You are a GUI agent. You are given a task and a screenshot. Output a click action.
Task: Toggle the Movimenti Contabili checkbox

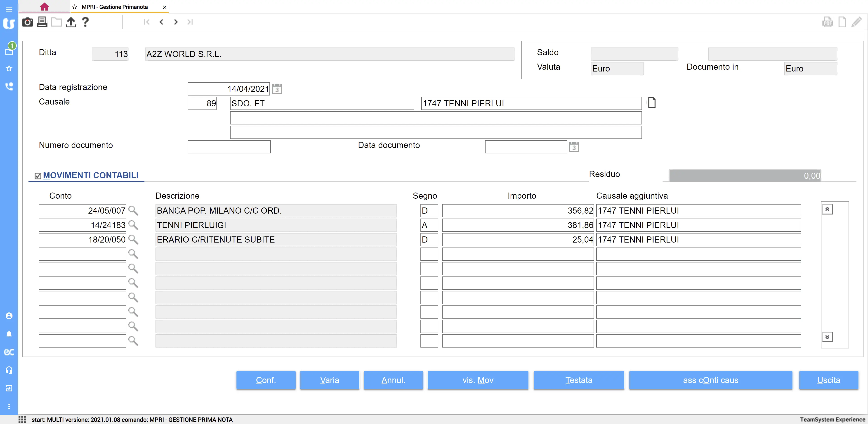(x=38, y=176)
